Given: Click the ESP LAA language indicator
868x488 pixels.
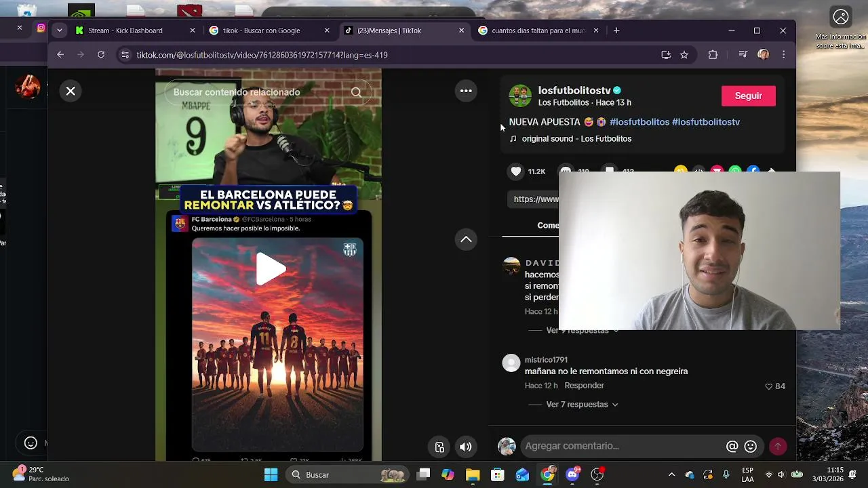Looking at the screenshot, I should (x=747, y=475).
